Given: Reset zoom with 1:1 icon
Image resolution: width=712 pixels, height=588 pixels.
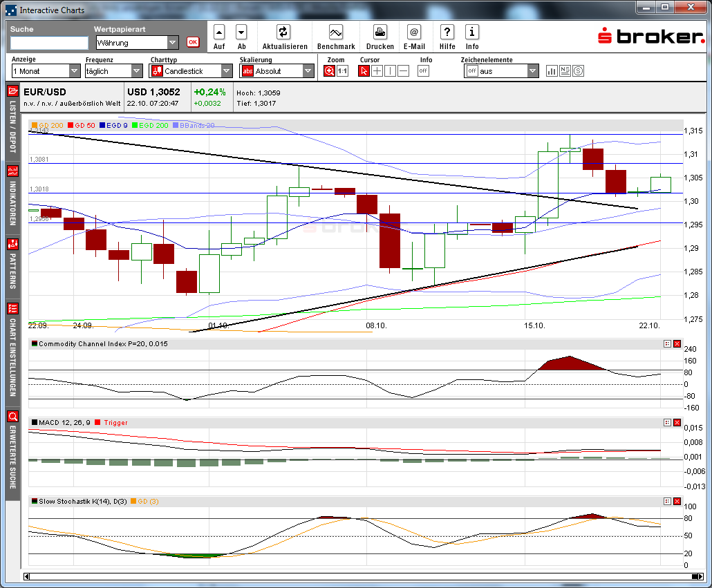Looking at the screenshot, I should pos(342,71).
